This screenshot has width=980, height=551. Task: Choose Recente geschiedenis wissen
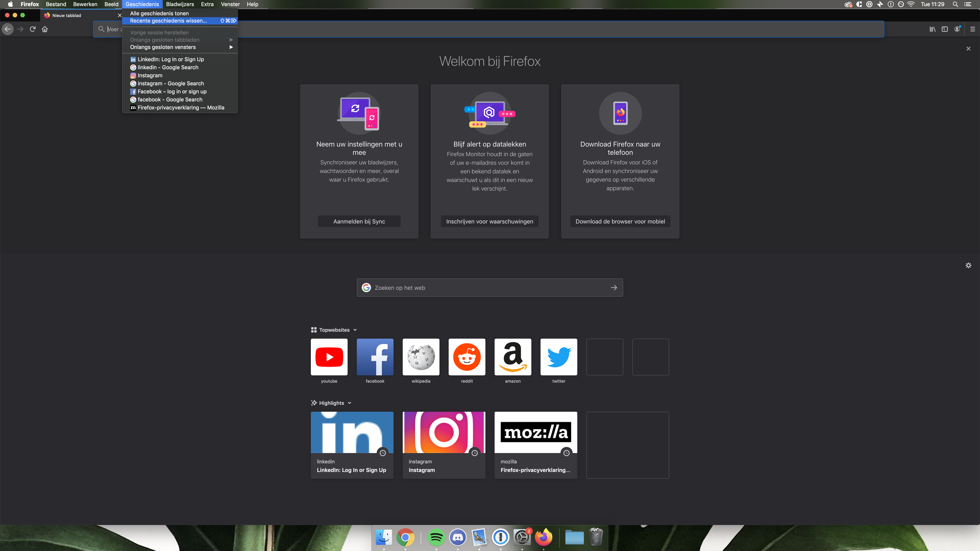tap(180, 21)
